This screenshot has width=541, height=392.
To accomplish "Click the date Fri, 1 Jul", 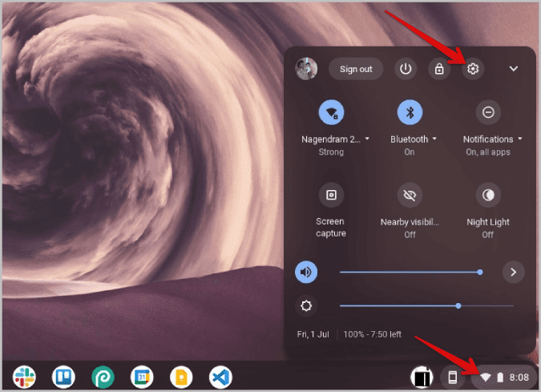I will coord(313,334).
